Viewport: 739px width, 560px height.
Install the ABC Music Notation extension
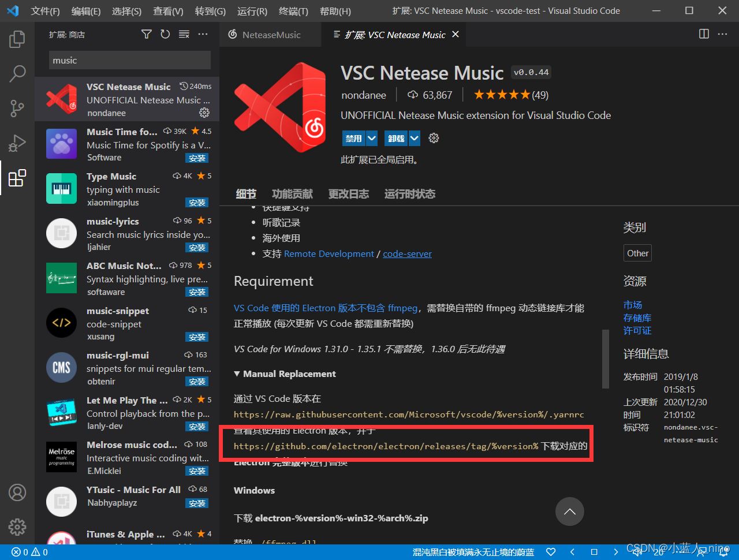point(197,292)
